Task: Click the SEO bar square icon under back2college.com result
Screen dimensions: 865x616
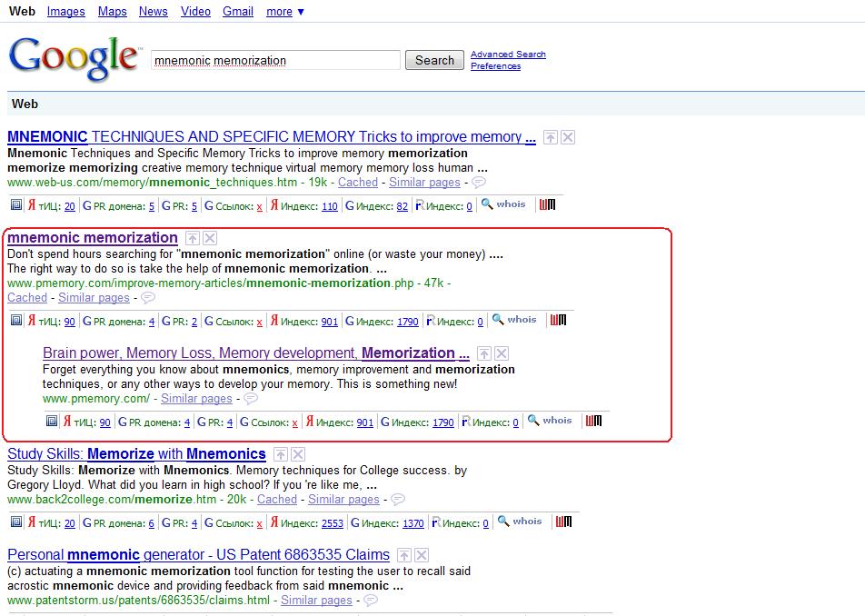Action: [x=16, y=522]
